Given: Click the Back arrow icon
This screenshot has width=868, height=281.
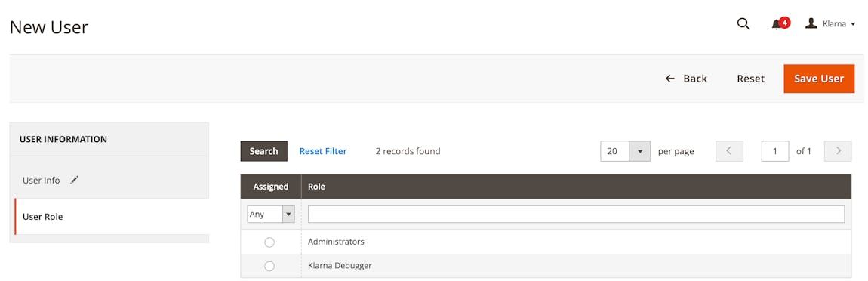Looking at the screenshot, I should click(x=669, y=79).
